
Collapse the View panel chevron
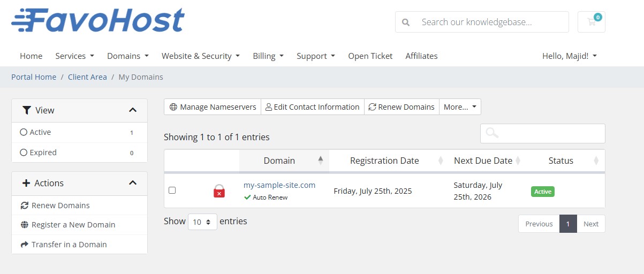pyautogui.click(x=133, y=110)
